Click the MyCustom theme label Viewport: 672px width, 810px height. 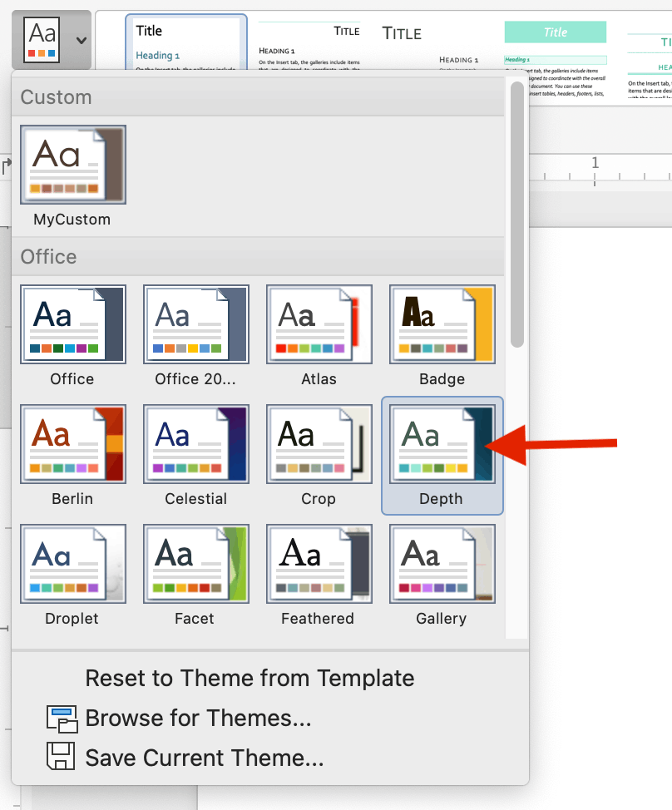(72, 220)
